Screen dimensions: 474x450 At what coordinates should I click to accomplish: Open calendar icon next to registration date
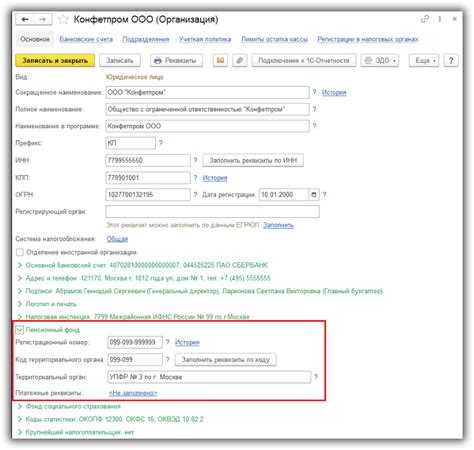pyautogui.click(x=314, y=195)
